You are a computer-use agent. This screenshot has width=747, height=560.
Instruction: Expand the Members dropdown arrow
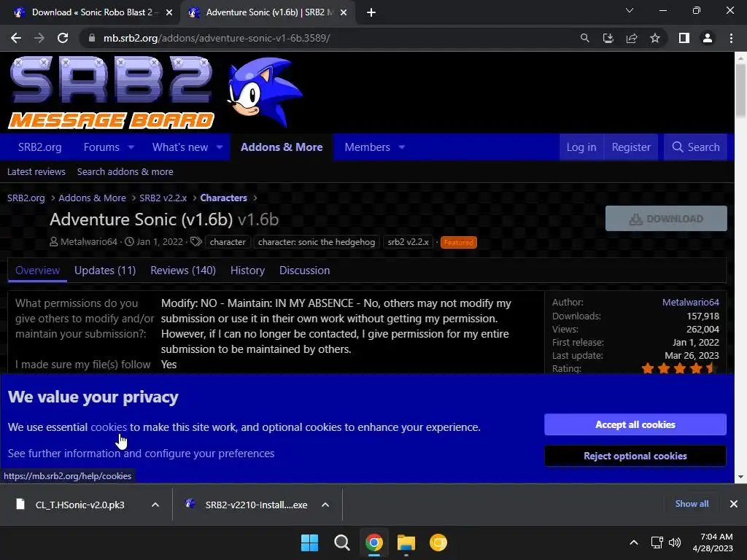click(x=402, y=147)
